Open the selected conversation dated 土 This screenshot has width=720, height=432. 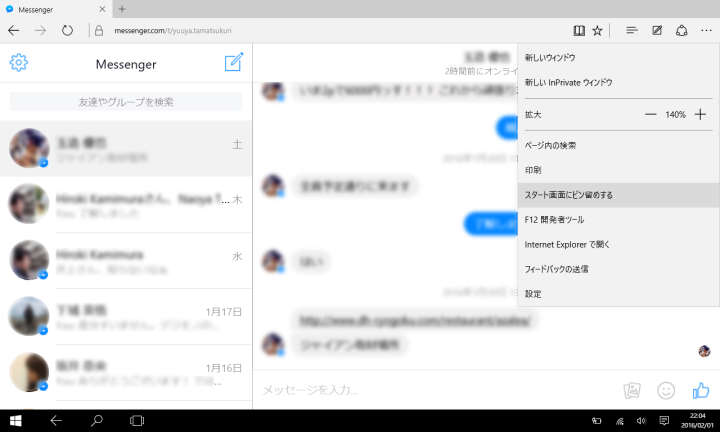pyautogui.click(x=126, y=149)
